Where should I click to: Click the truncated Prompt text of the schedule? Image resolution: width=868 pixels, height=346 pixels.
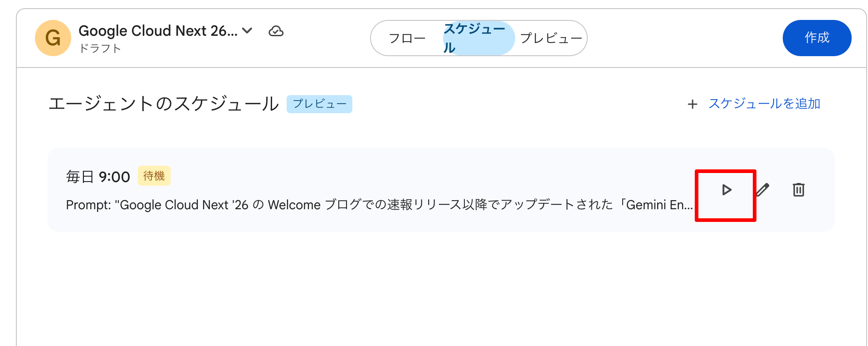pos(379,205)
